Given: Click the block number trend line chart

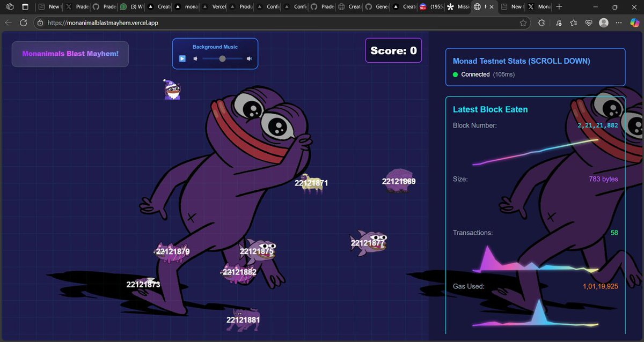Looking at the screenshot, I should click(x=536, y=152).
